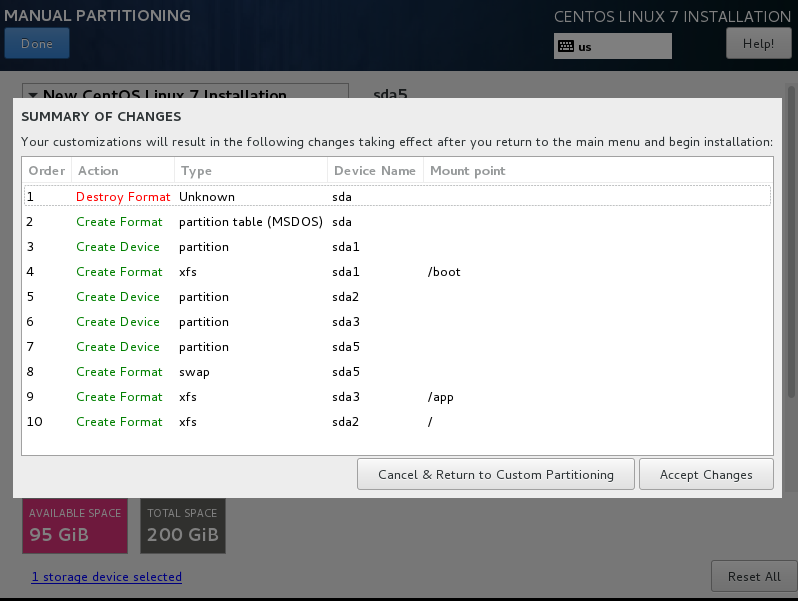Sort by the Order column header
This screenshot has height=601, width=798.
(x=47, y=170)
